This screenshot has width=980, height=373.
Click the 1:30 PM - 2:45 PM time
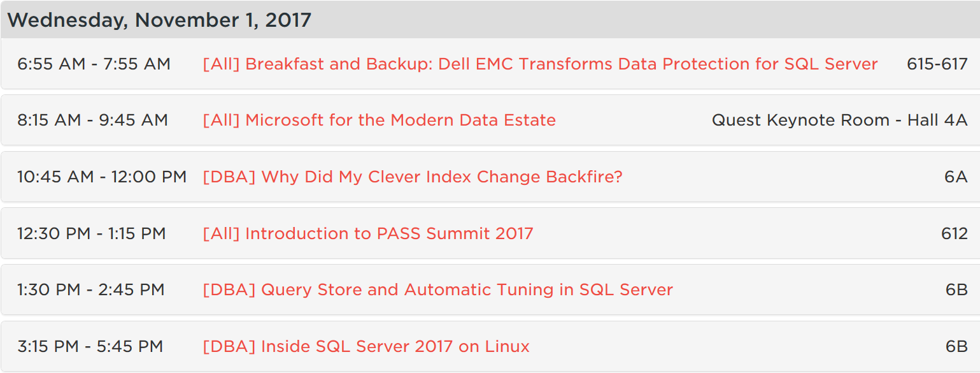coord(91,290)
